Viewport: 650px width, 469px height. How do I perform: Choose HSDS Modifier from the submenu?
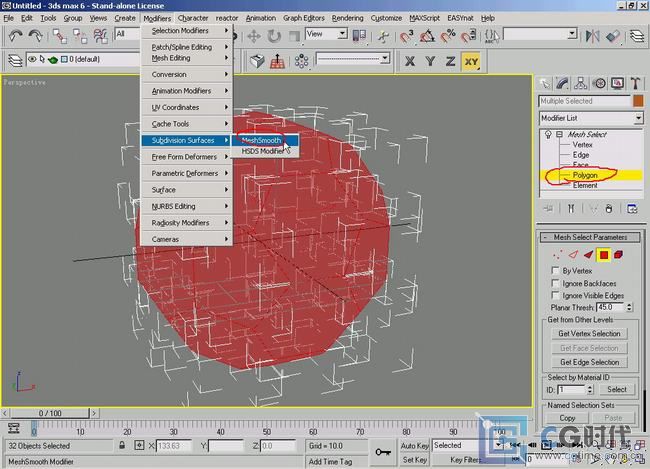click(x=264, y=151)
